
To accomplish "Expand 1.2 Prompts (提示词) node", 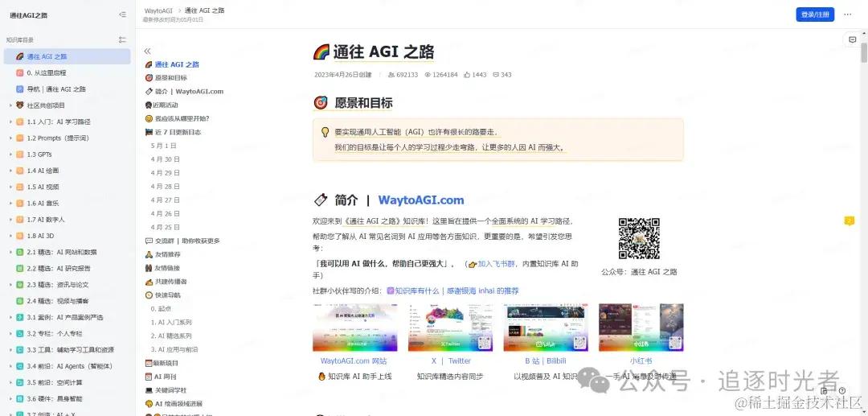I will [x=10, y=138].
